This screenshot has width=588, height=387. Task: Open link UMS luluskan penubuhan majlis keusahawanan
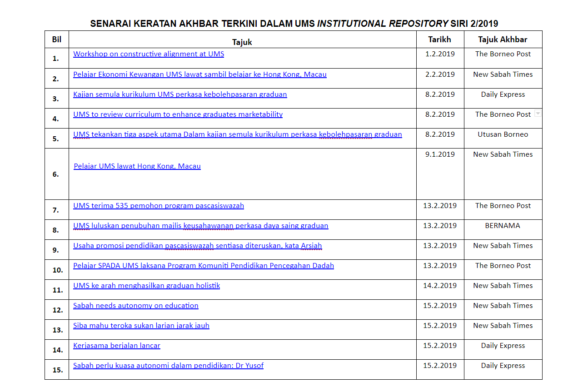201,226
